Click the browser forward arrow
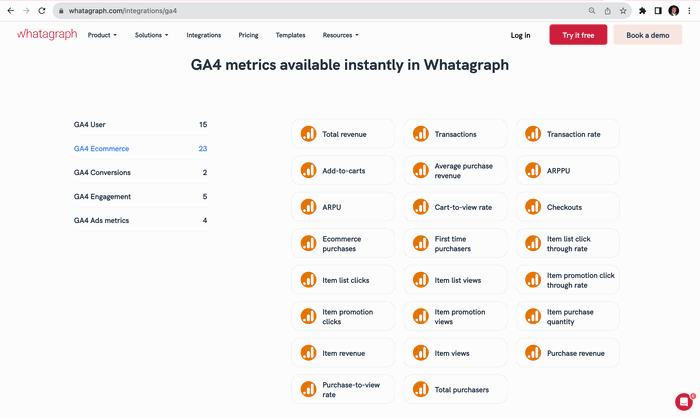700x418 pixels. 26,11
